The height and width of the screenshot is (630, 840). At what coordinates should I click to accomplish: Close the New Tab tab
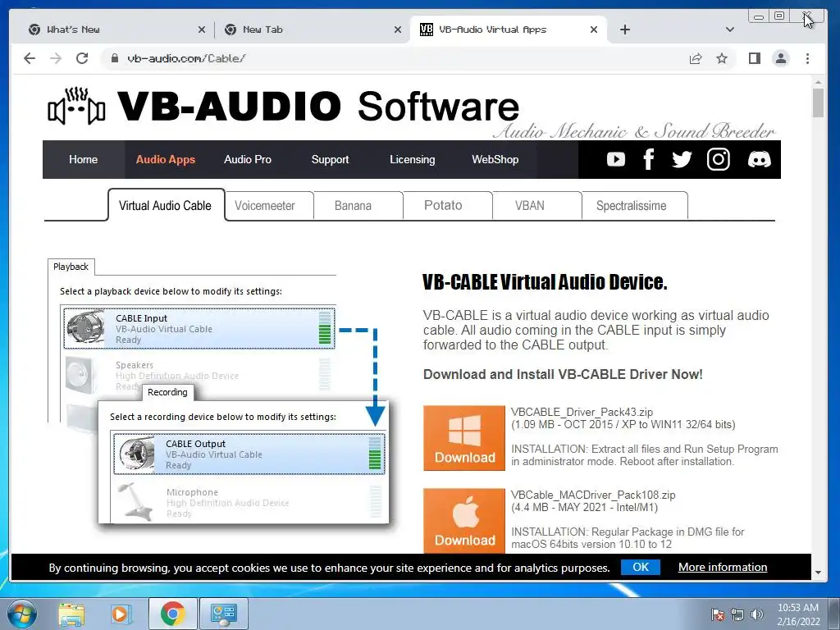click(398, 30)
